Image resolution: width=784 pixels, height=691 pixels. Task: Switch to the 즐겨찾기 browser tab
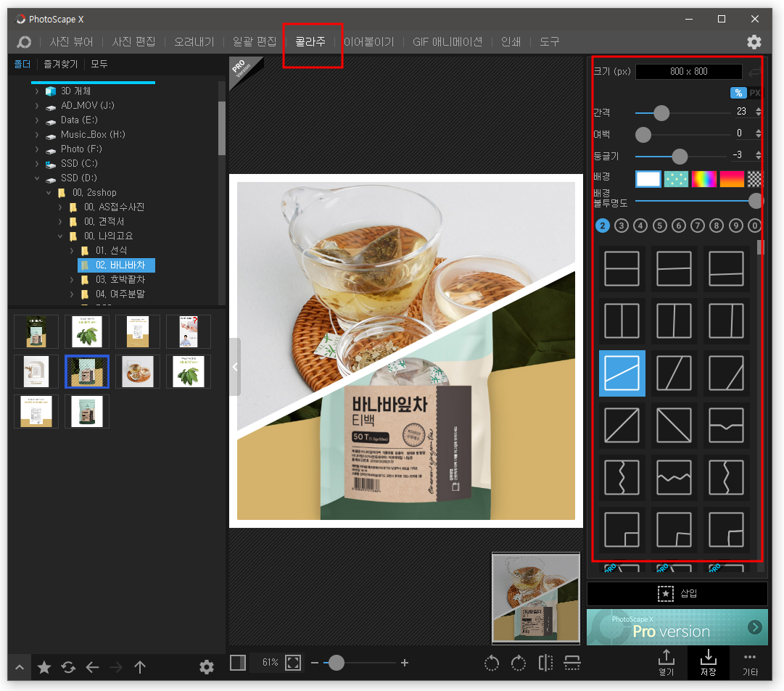[60, 64]
